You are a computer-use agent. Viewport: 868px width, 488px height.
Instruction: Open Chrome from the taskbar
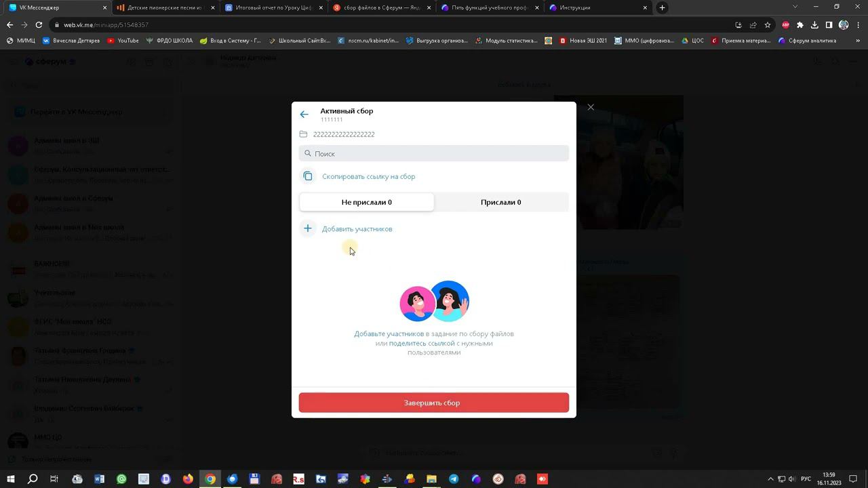point(210,479)
